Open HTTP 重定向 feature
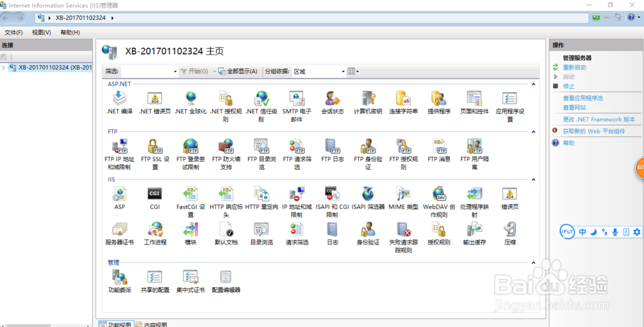Screen dimensions: 644x327 click(261, 198)
